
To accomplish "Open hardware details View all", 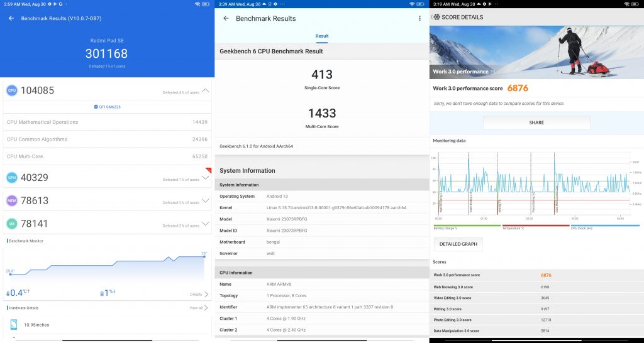I will click(199, 308).
